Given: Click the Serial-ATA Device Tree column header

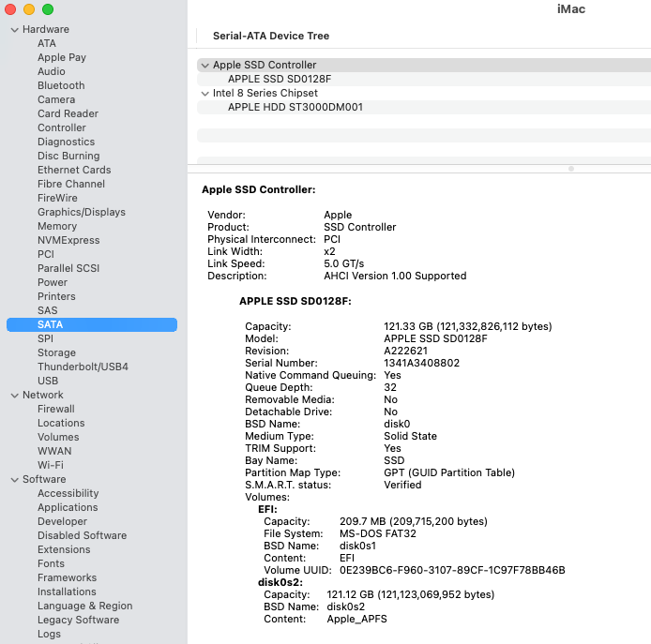Looking at the screenshot, I should (x=271, y=37).
